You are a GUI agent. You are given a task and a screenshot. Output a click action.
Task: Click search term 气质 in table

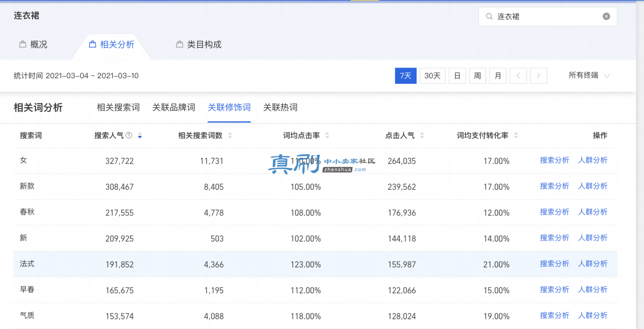point(27,316)
